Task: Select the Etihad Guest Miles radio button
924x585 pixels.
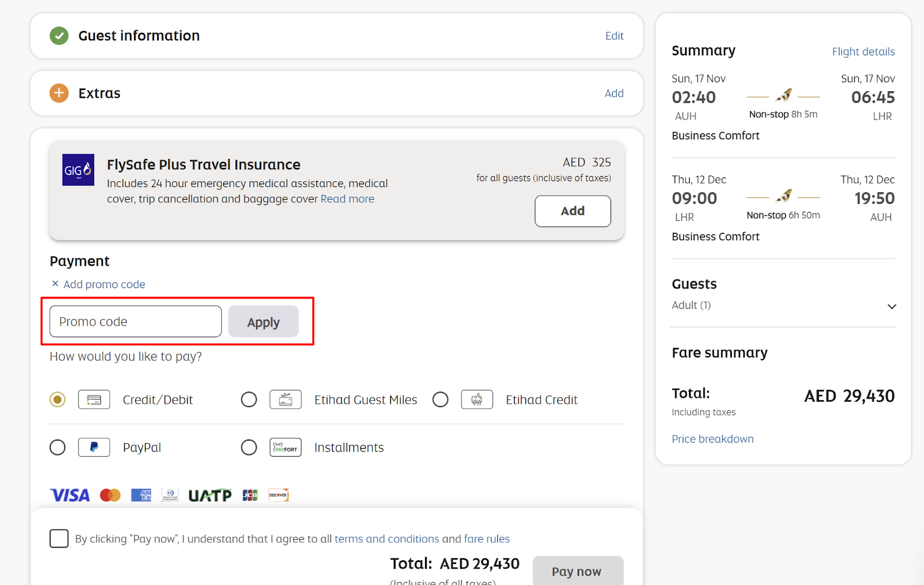Action: 249,400
